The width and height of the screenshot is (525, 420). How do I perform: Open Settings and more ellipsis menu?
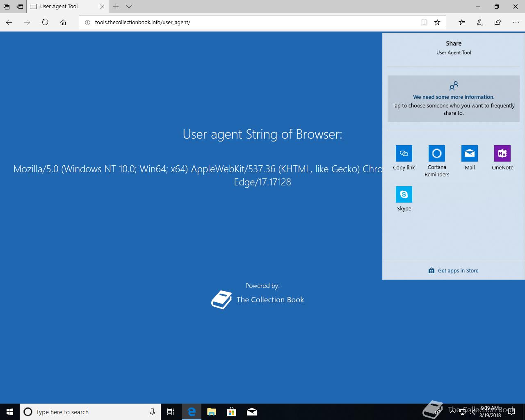pyautogui.click(x=516, y=22)
